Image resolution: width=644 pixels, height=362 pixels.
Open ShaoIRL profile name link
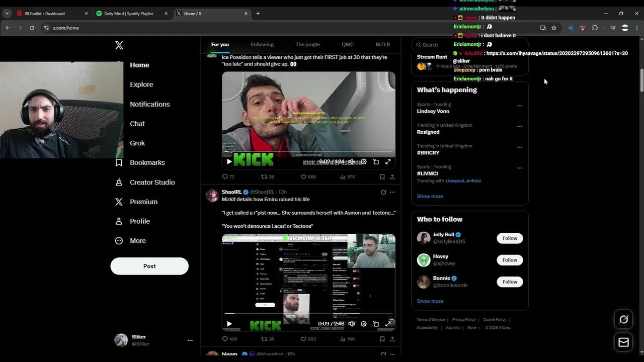point(231,192)
